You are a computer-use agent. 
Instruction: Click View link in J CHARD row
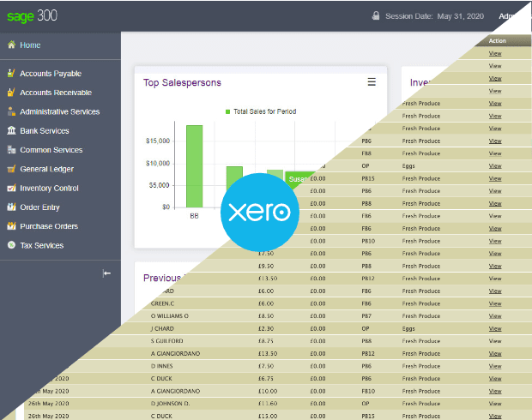point(495,328)
